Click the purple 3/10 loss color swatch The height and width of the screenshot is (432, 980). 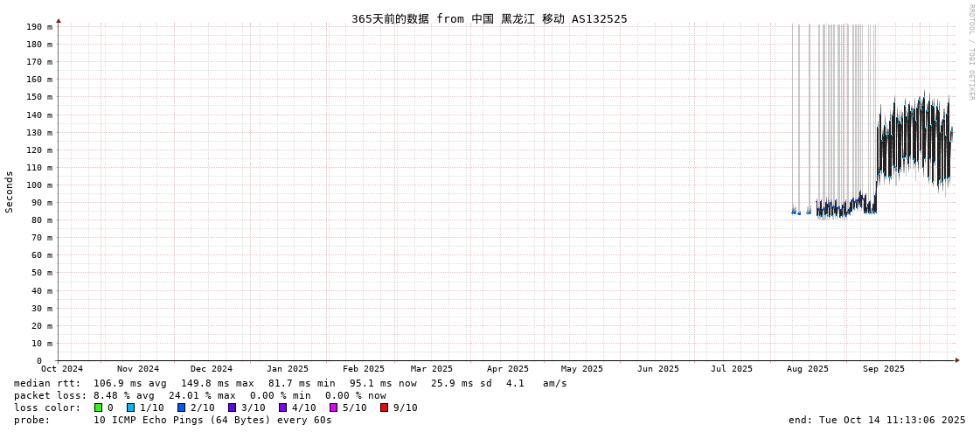tap(232, 408)
